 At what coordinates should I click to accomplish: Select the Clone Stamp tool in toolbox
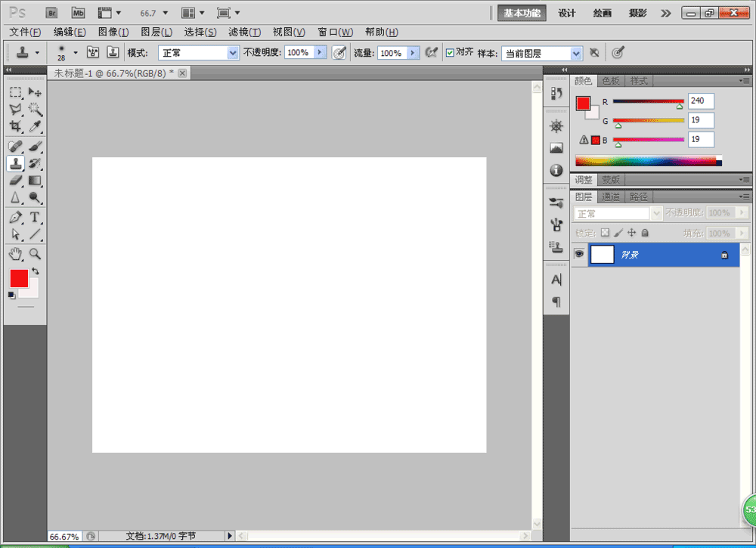click(x=15, y=163)
